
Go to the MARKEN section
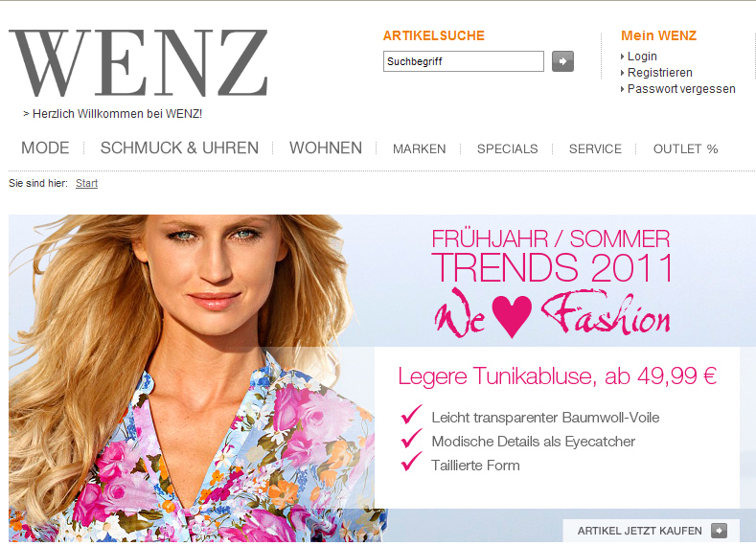419,148
